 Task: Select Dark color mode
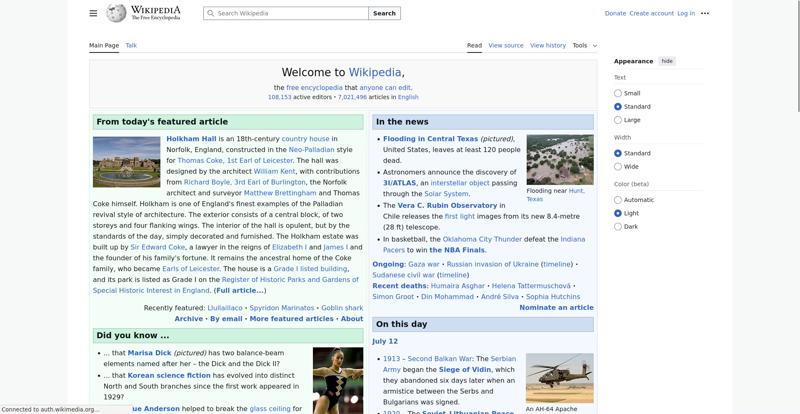pos(618,227)
